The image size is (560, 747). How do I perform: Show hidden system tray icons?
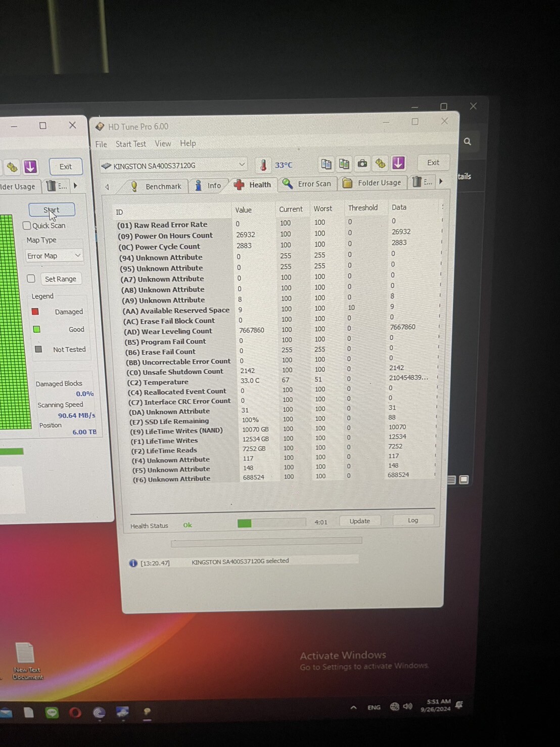(353, 708)
